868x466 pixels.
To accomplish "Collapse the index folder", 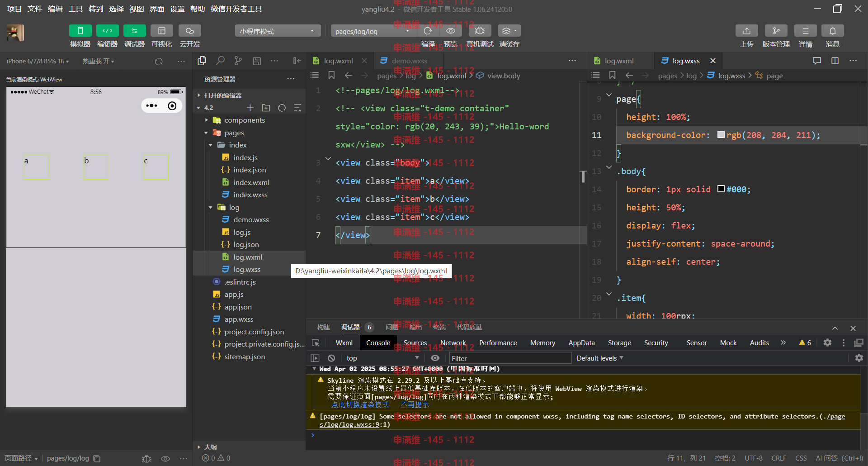I will [x=238, y=145].
